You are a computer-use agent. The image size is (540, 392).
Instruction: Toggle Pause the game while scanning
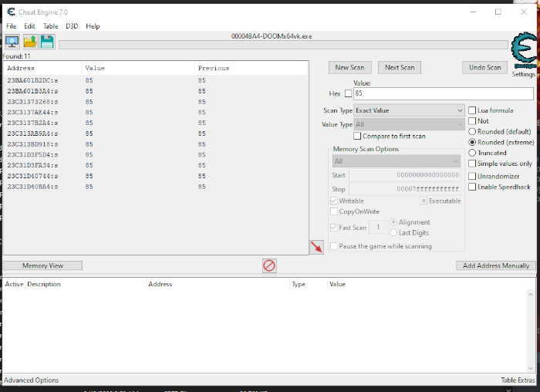click(x=334, y=246)
